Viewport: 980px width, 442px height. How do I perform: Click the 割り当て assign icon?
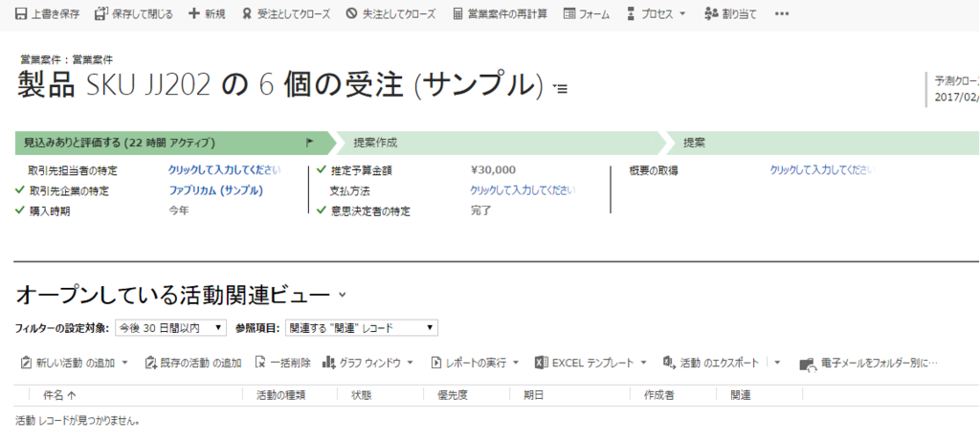pos(711,13)
